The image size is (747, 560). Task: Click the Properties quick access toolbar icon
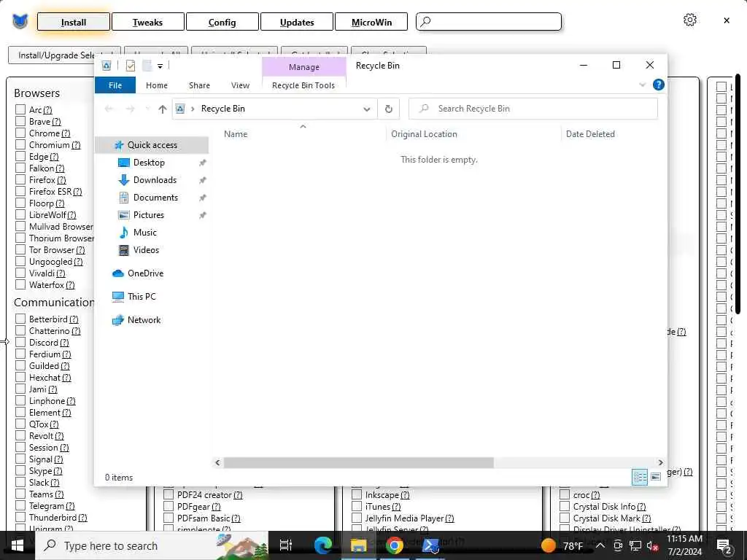(131, 66)
